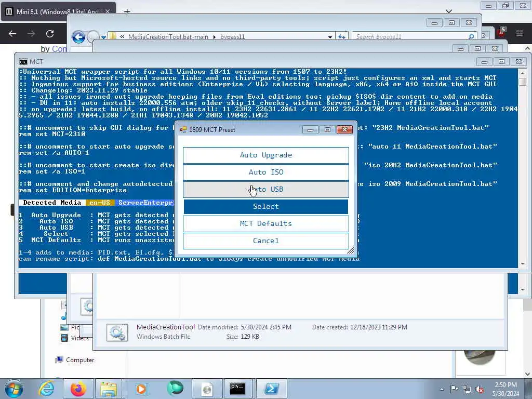The width and height of the screenshot is (532, 399).
Task: Open the Firefox hamburger menu
Action: 520,33
